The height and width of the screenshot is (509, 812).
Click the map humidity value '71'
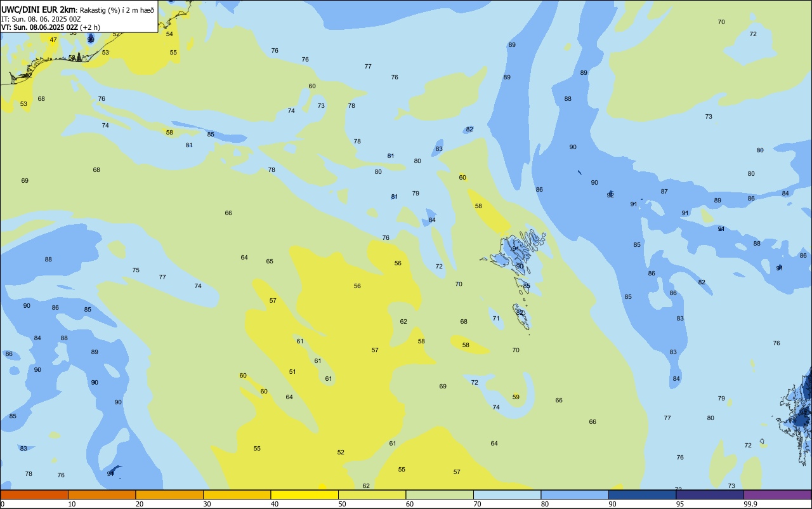(x=496, y=319)
